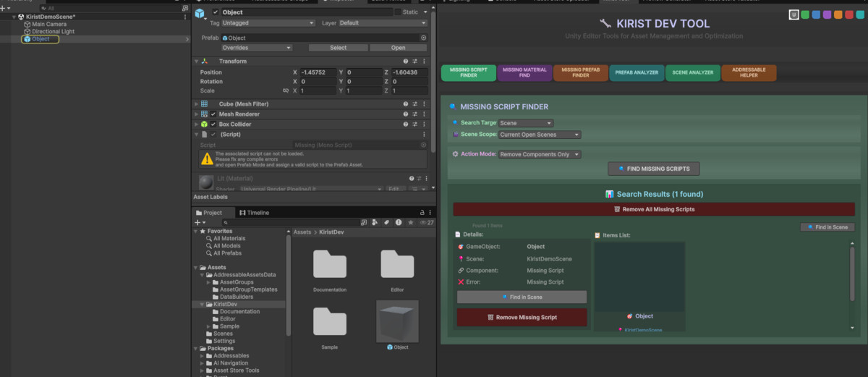This screenshot has height=377, width=868.
Task: Toggle hidden packages visibility count (27)
Action: [x=427, y=222]
